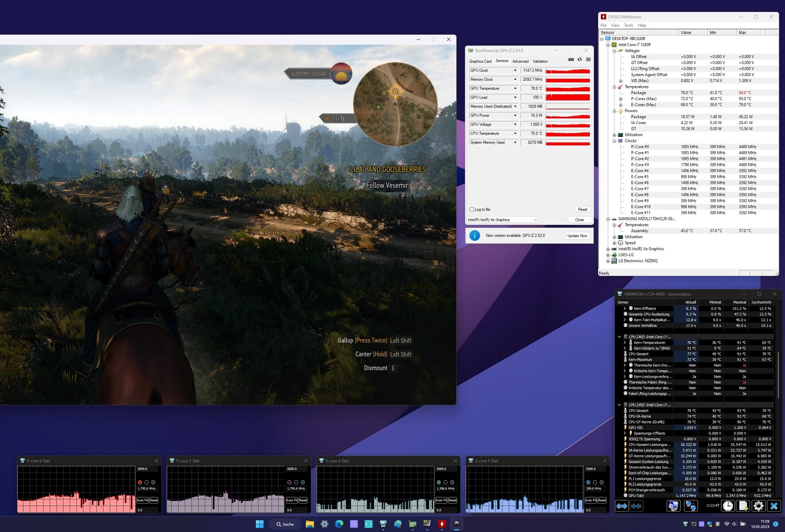
Task: Switch to Validation tab in GPU-Z
Action: coord(540,61)
